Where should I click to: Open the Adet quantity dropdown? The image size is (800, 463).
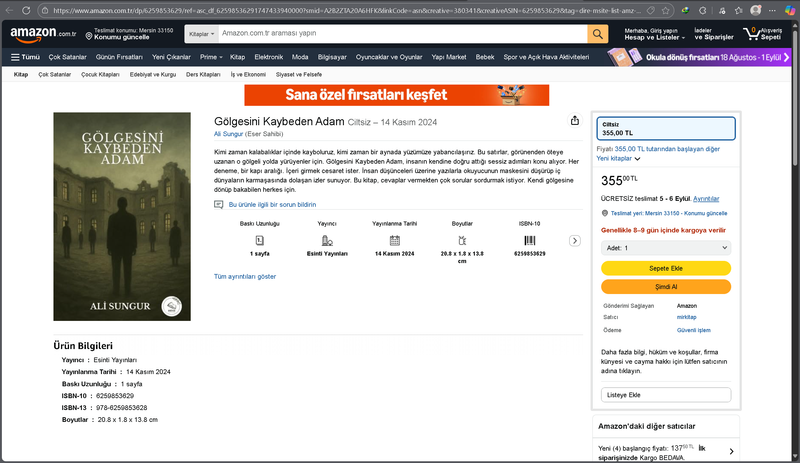point(666,248)
